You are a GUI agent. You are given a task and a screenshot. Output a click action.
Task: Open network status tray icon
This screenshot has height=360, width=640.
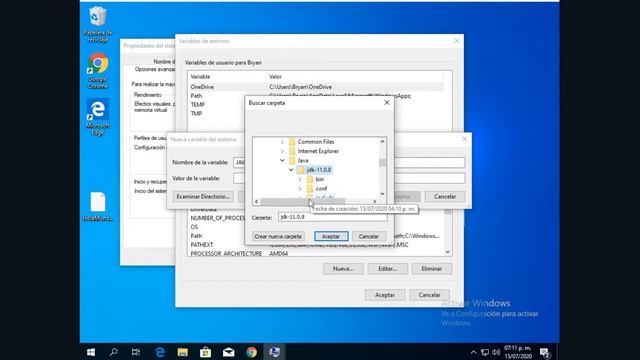pos(485,352)
